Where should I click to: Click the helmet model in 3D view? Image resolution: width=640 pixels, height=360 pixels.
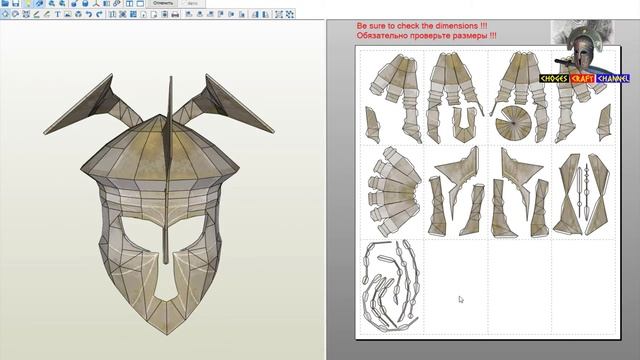click(160, 203)
